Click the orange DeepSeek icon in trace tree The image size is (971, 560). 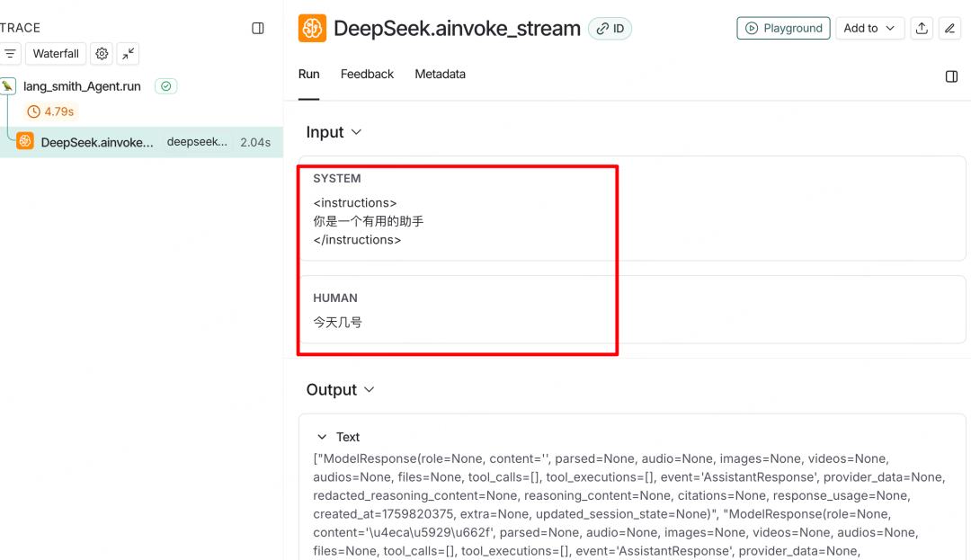point(25,142)
